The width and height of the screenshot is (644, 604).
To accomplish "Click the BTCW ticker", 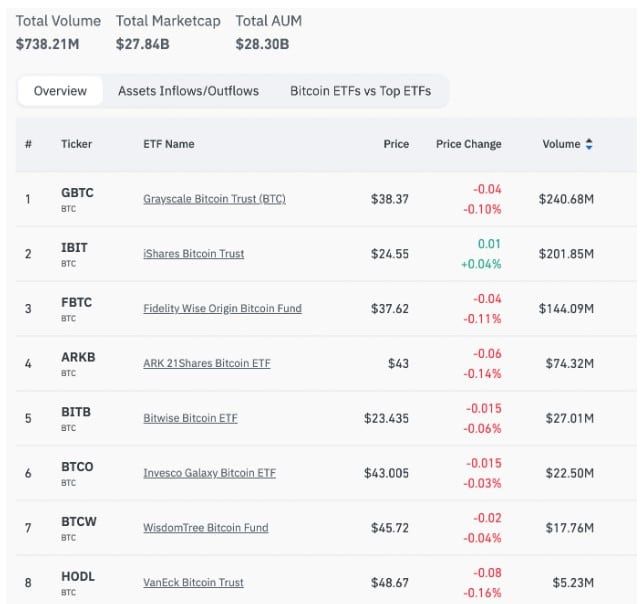I will click(79, 521).
